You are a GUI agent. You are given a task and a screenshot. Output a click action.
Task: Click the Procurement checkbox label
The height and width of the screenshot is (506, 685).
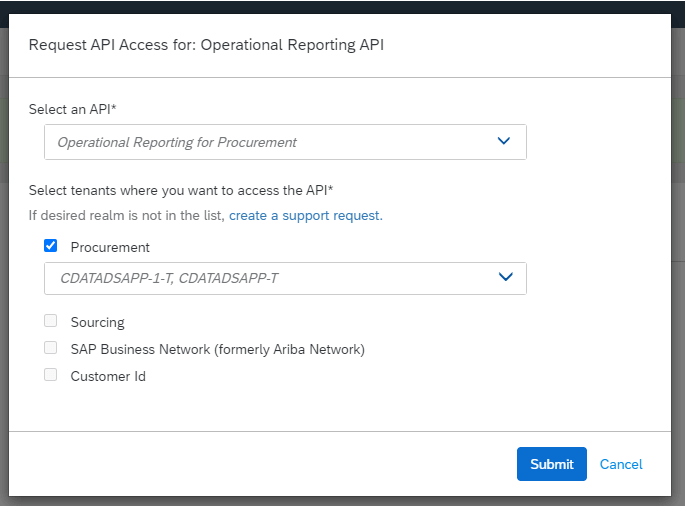pyautogui.click(x=110, y=247)
